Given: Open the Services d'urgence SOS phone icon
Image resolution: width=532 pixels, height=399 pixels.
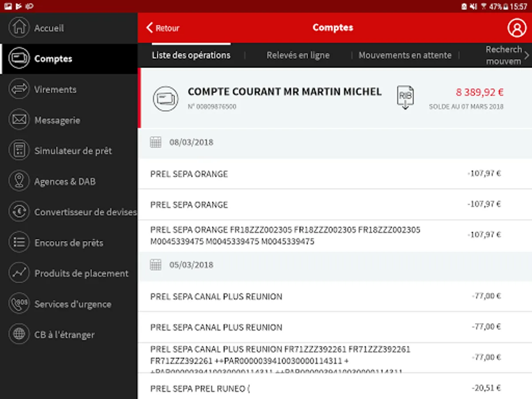Looking at the screenshot, I should pos(19,304).
